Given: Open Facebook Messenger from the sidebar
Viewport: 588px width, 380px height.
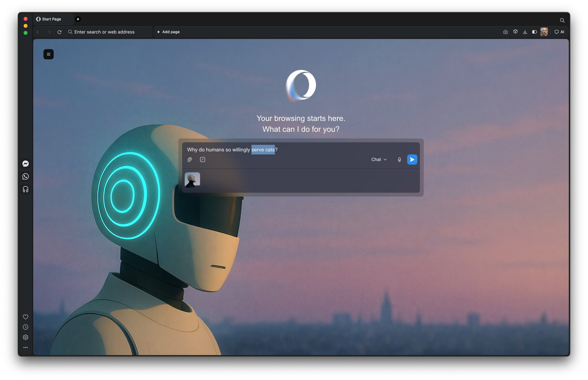Looking at the screenshot, I should pos(25,164).
